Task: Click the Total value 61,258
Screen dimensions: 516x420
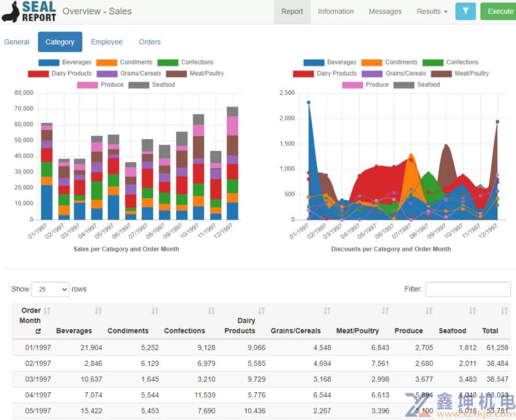Action: pyautogui.click(x=497, y=348)
